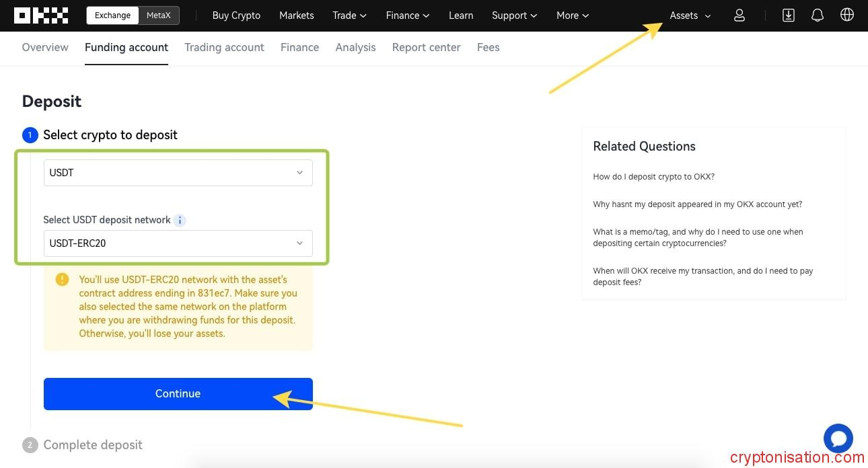Click the globe language icon
The image size is (868, 468).
coord(846,15)
